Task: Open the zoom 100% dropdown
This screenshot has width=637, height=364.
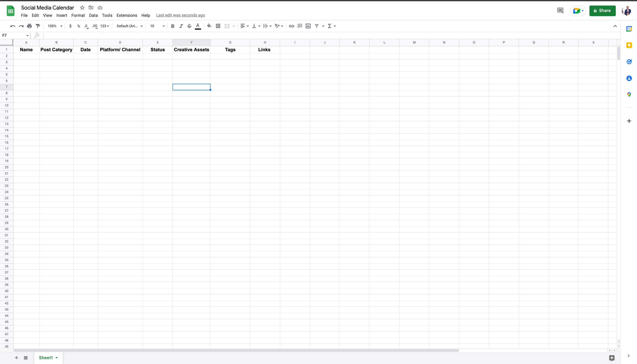Action: coord(55,26)
